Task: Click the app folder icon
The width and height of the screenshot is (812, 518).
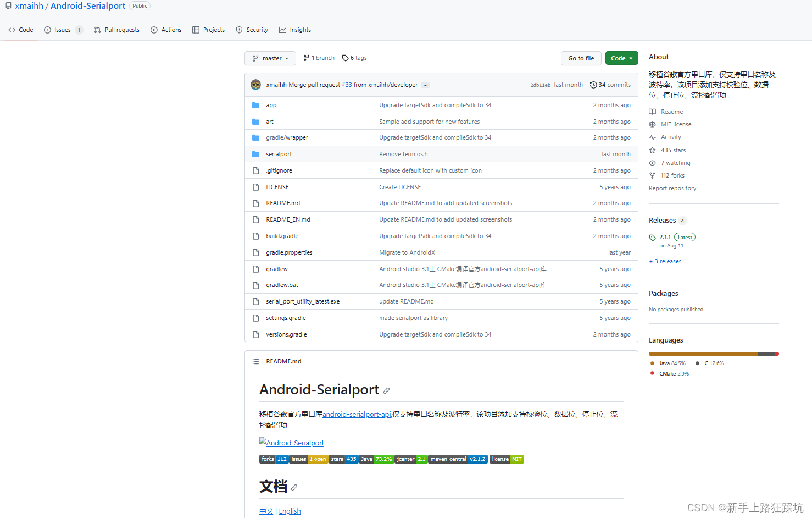Action: tap(255, 105)
